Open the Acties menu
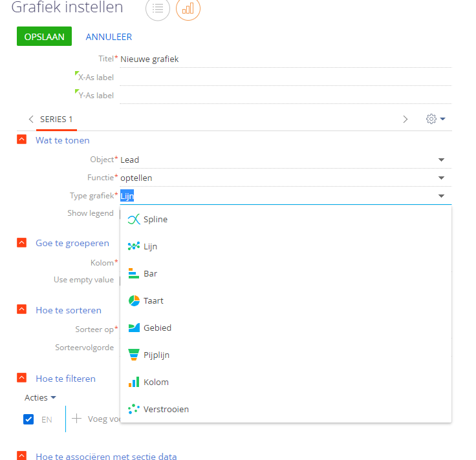Image resolution: width=476 pixels, height=460 pixels. click(40, 397)
